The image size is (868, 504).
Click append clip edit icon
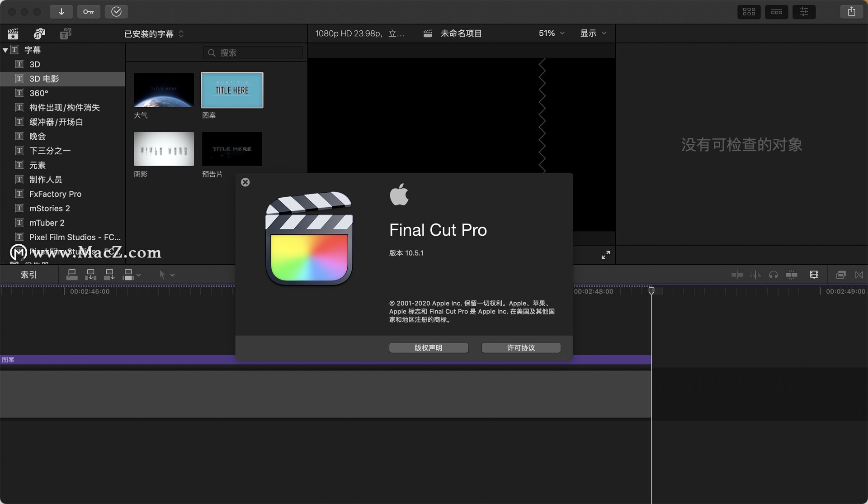click(109, 275)
